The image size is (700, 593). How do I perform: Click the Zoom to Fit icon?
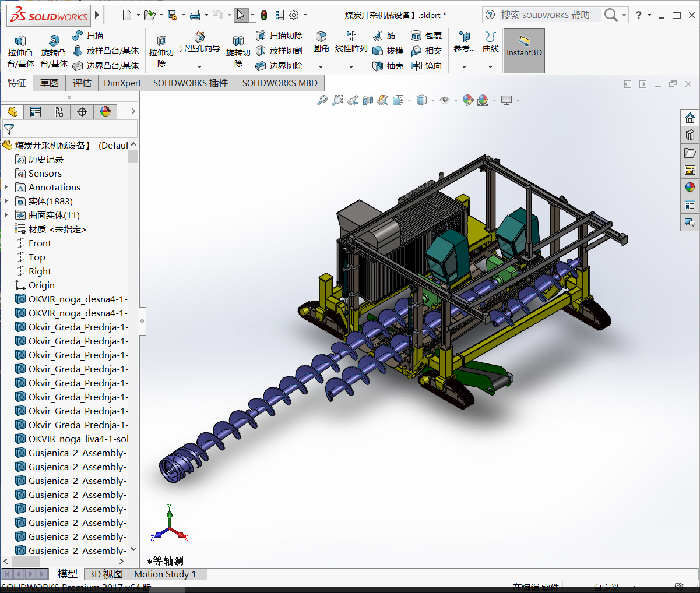(x=322, y=100)
